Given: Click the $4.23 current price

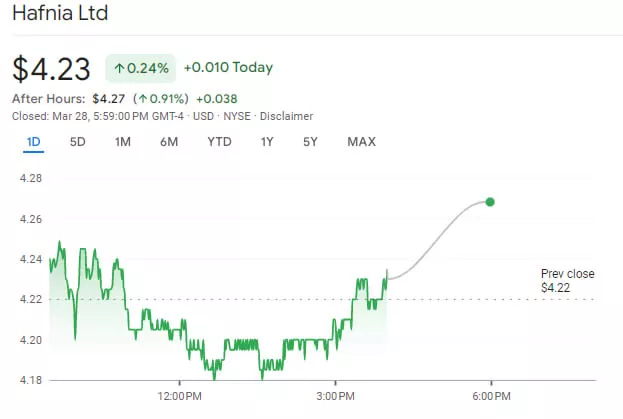Looking at the screenshot, I should point(51,68).
